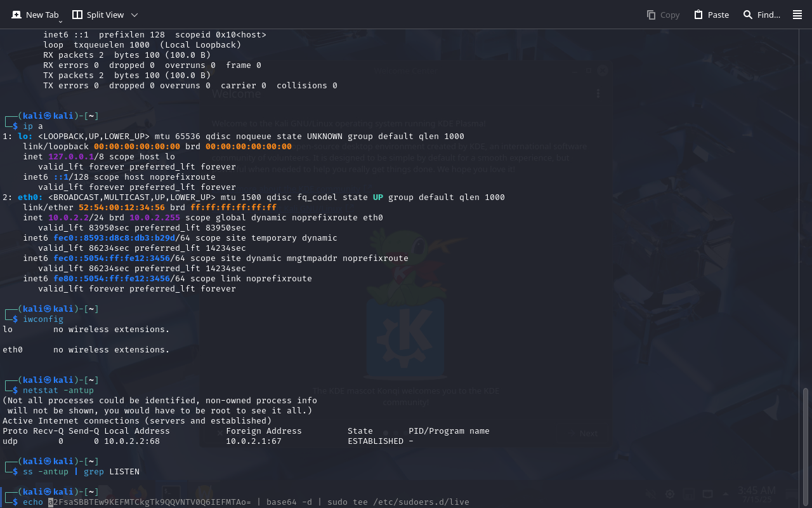Screen dimensions: 812x508
Task: Click the 'lo:' interface label
Action: point(25,137)
